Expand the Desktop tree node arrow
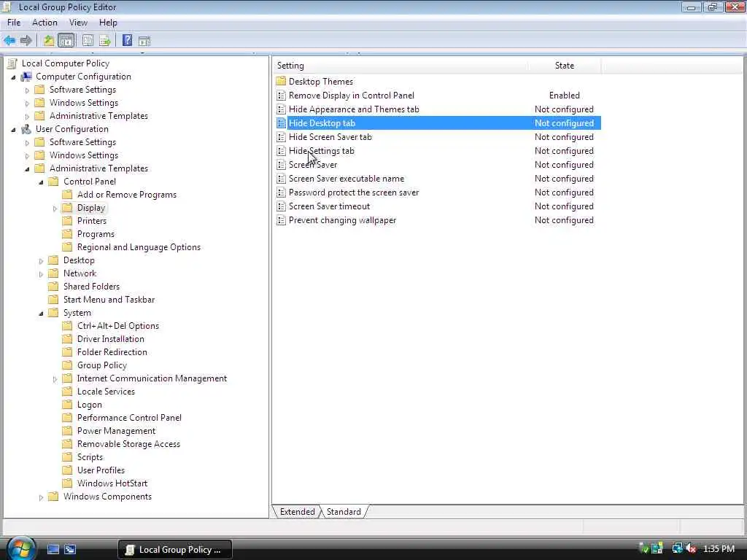 (x=41, y=261)
